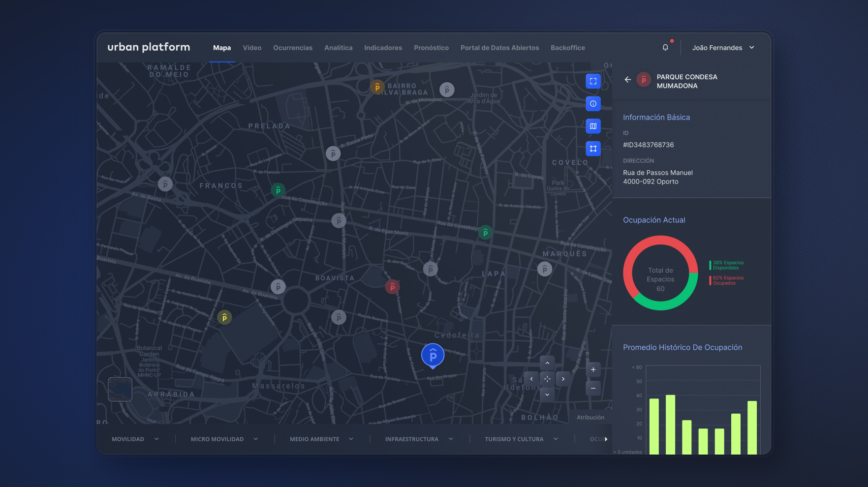Click the minimap thumbnail

coord(120,389)
